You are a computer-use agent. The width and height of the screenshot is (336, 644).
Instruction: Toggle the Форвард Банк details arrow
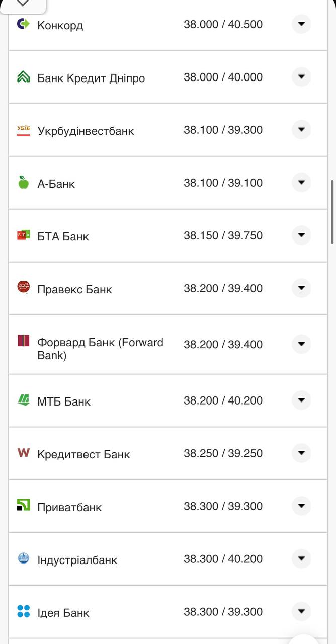pos(301,344)
